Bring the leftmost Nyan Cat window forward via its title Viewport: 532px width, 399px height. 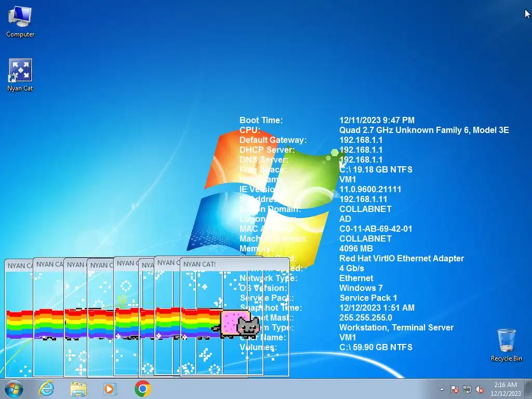(x=19, y=265)
